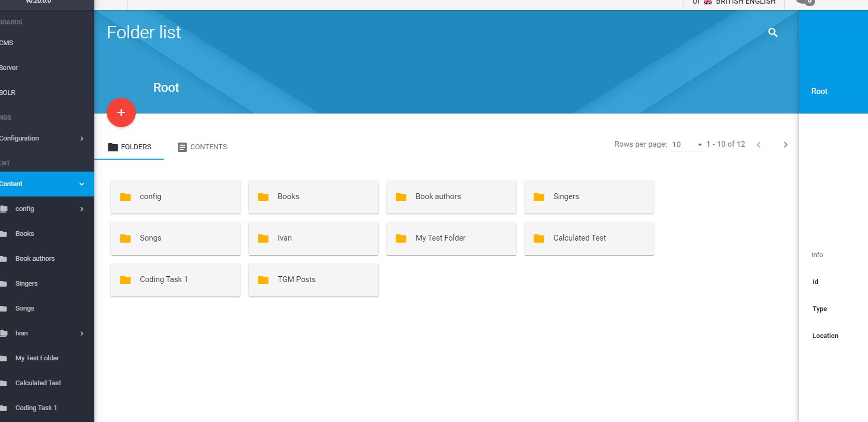The width and height of the screenshot is (868, 422).
Task: Select Books in the sidebar tree
Action: 47,234
